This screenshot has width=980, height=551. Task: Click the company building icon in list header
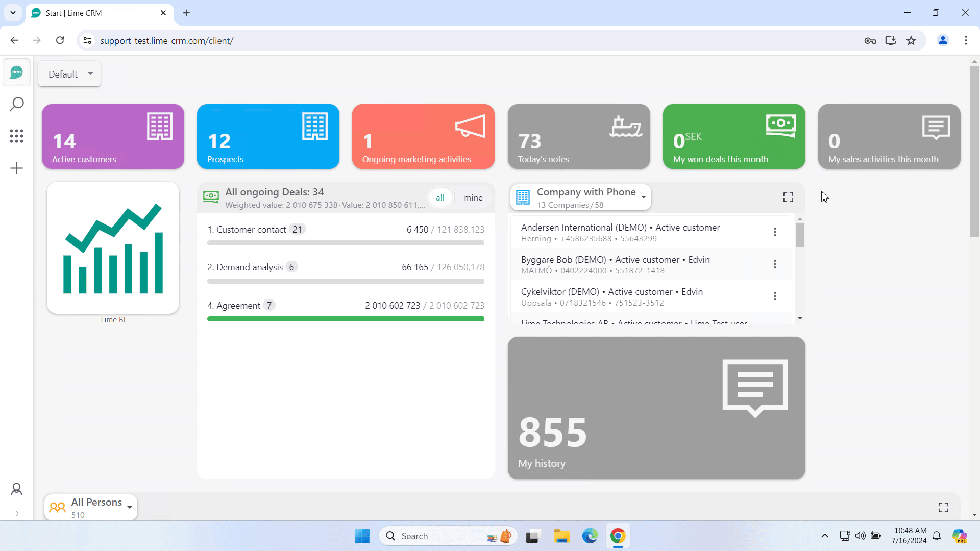523,197
